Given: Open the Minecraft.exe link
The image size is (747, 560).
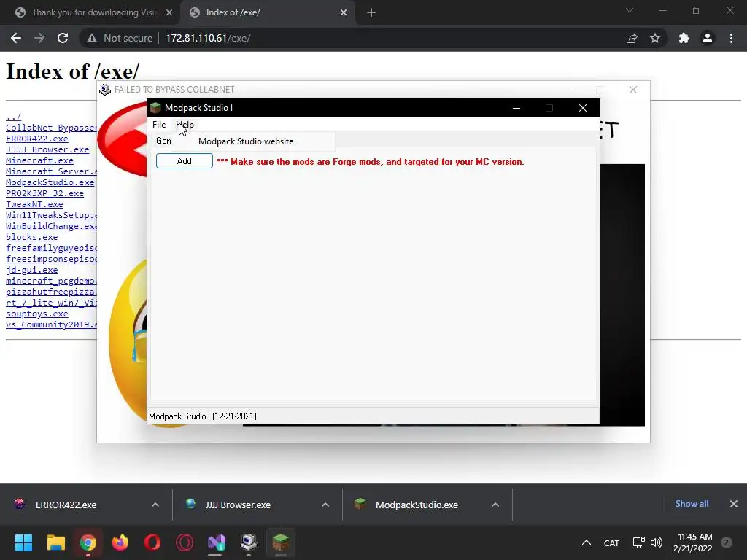Looking at the screenshot, I should [x=39, y=160].
